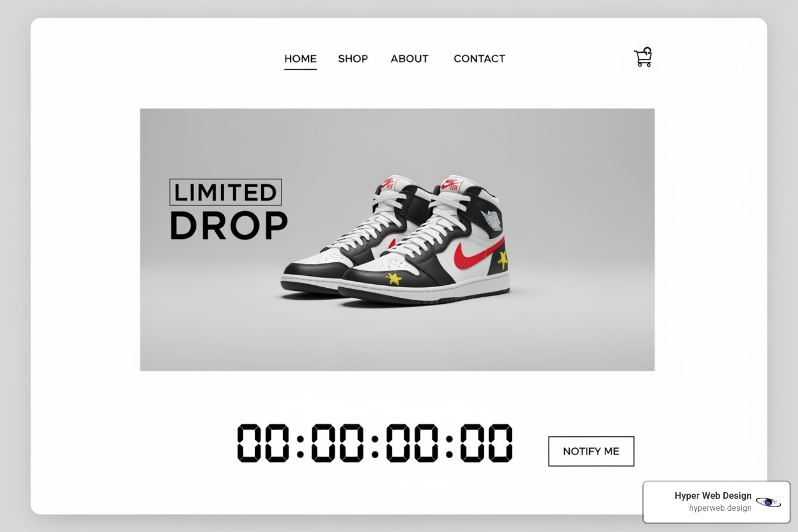Click the DROP headline text
This screenshot has width=798, height=532.
[x=229, y=225]
